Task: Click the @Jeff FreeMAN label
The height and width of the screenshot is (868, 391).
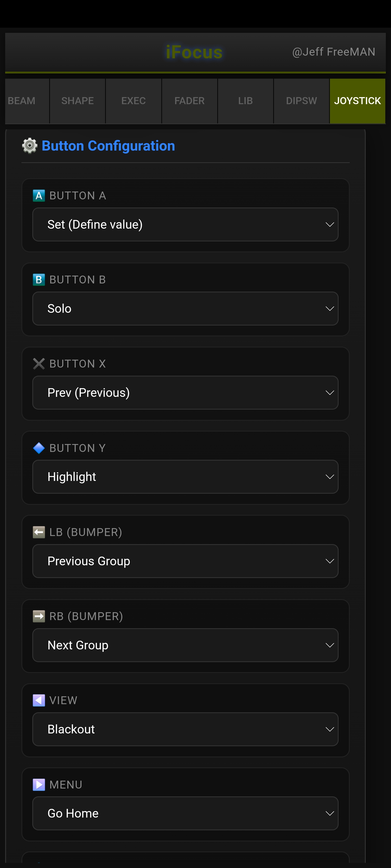Action: click(333, 52)
